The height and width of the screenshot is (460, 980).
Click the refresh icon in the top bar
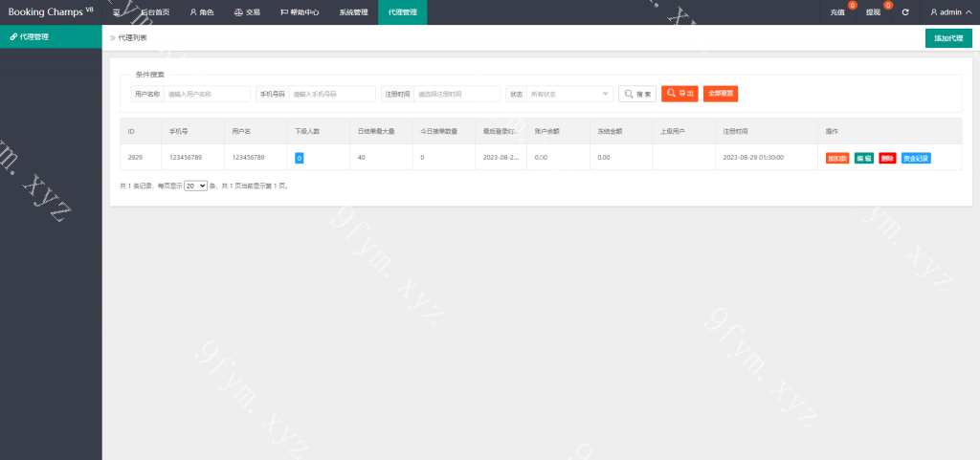pos(905,11)
